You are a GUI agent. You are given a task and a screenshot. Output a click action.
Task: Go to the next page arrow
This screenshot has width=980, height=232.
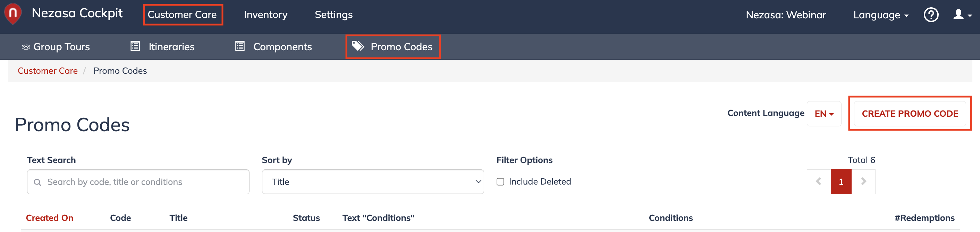point(863,182)
